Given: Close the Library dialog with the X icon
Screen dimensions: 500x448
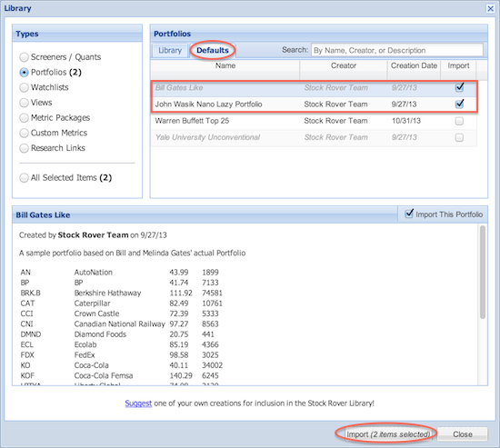Looking at the screenshot, I should [490, 8].
